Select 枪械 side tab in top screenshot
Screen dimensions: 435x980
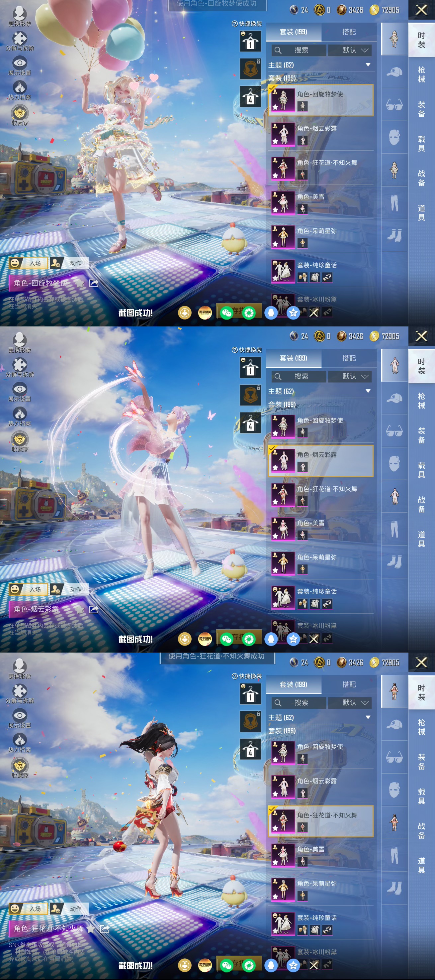tap(421, 74)
